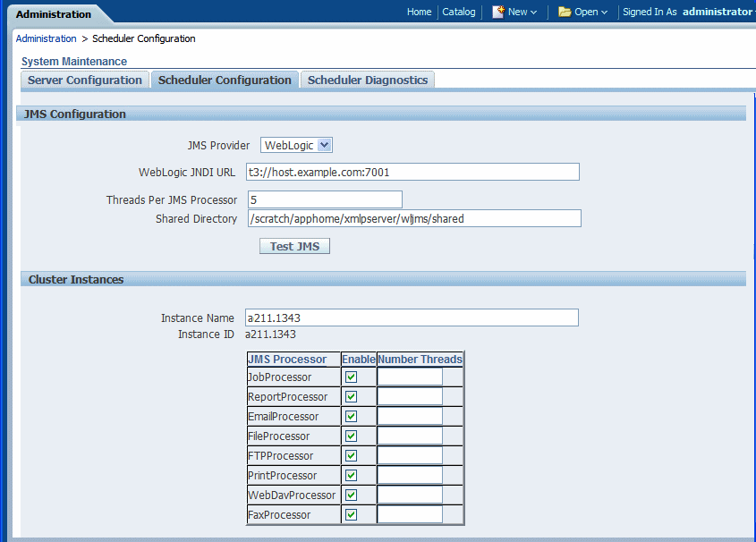Click the System Maintenance heading

pyautogui.click(x=74, y=62)
